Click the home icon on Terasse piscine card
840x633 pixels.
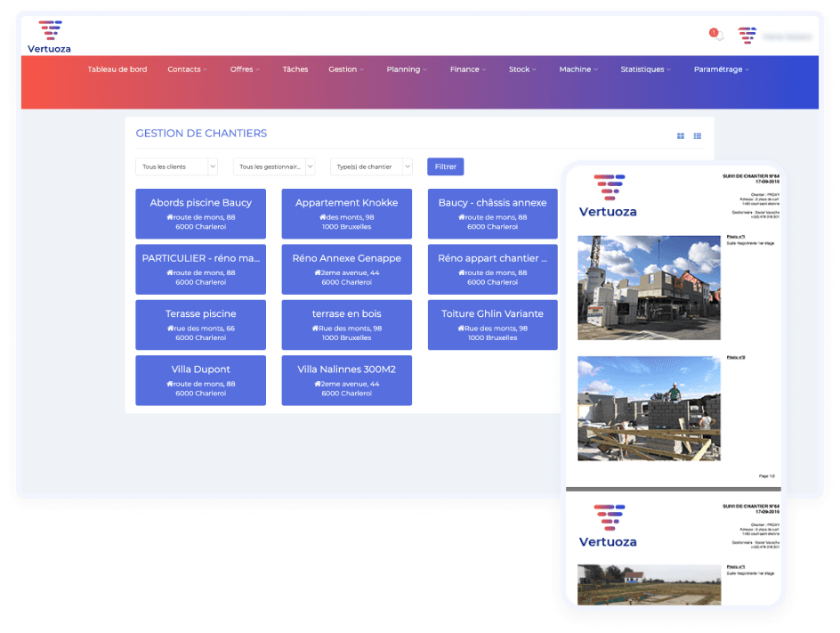(169, 329)
